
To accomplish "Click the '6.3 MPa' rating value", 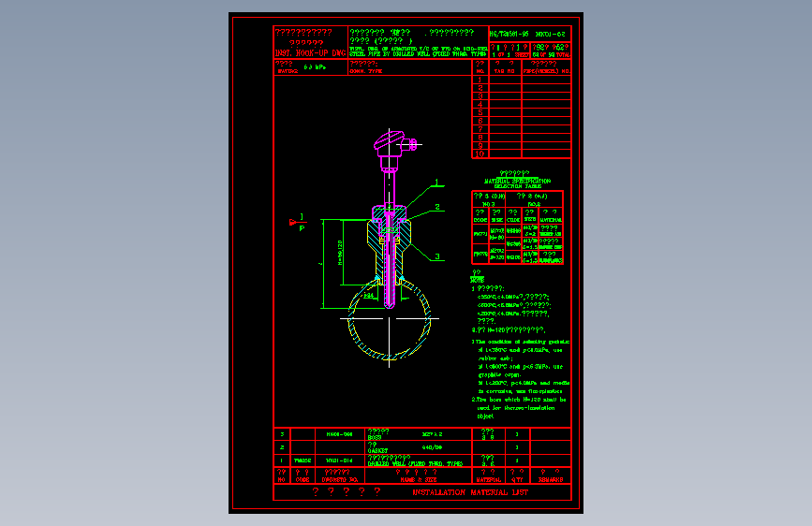I will (x=315, y=67).
